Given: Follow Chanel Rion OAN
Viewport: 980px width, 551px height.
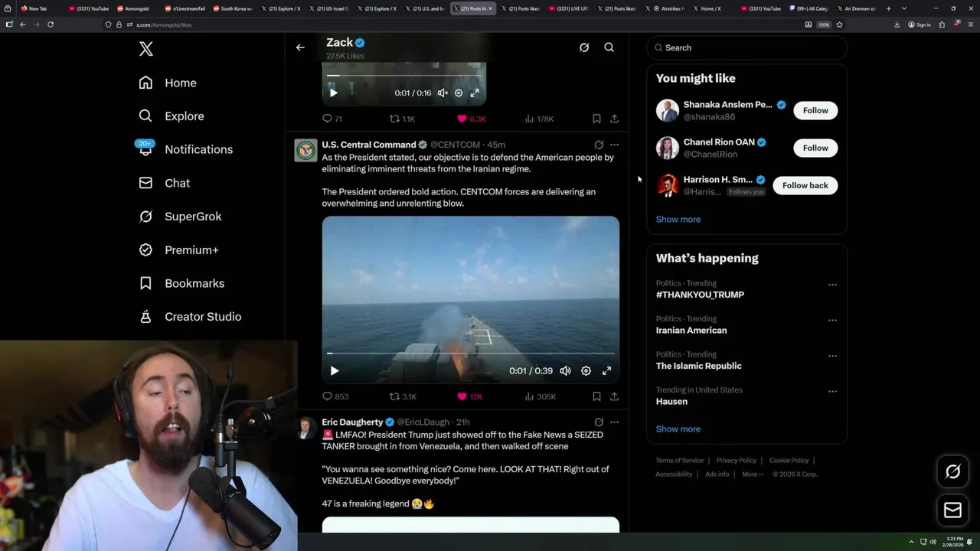Looking at the screenshot, I should coord(815,148).
